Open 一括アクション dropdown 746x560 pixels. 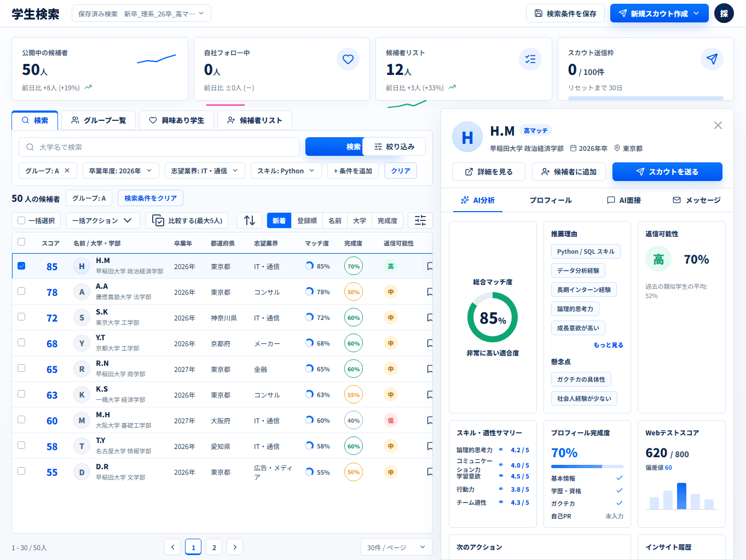point(103,220)
